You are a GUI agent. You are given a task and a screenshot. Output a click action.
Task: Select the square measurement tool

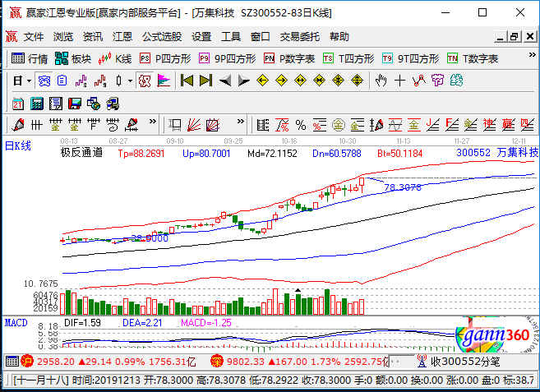pos(175,125)
